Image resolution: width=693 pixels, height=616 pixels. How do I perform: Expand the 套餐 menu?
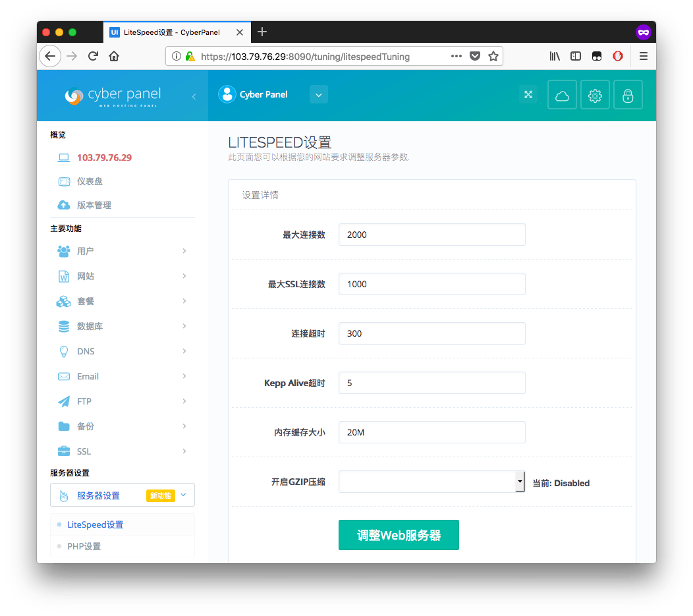pyautogui.click(x=123, y=301)
